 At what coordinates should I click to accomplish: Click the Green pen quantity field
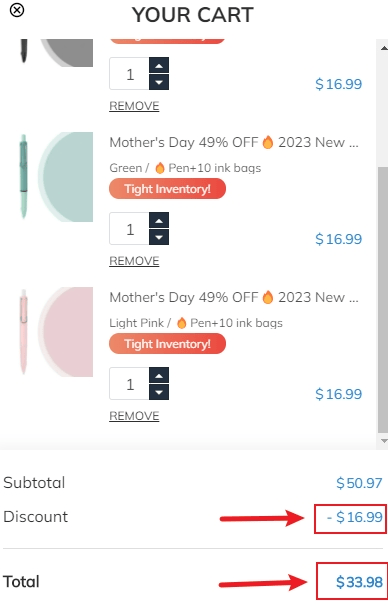pyautogui.click(x=129, y=228)
